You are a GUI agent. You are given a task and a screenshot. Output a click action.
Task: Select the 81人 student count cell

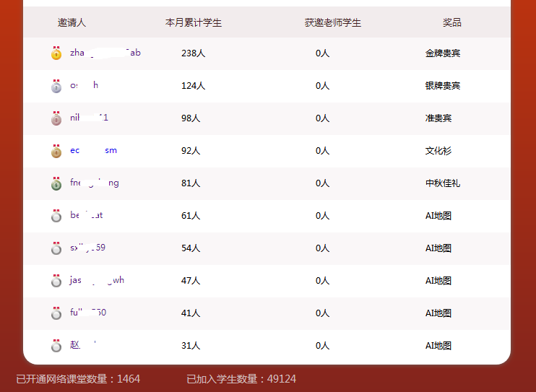tap(191, 183)
